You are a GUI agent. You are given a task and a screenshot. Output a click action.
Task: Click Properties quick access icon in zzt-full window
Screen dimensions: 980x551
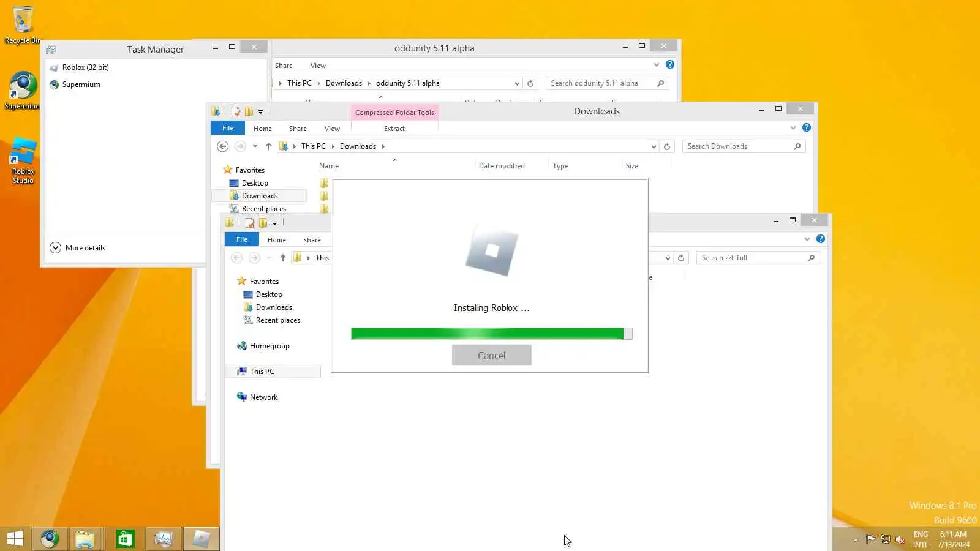pos(250,223)
